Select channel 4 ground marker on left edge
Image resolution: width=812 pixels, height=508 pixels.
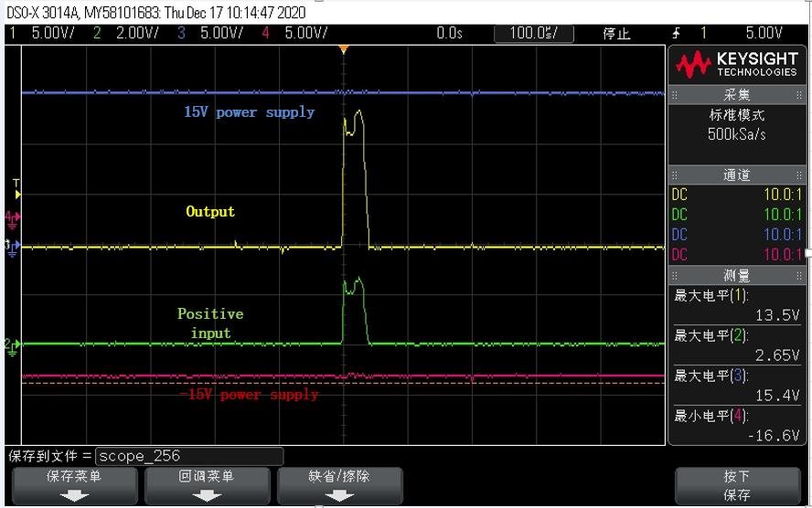pos(13,219)
